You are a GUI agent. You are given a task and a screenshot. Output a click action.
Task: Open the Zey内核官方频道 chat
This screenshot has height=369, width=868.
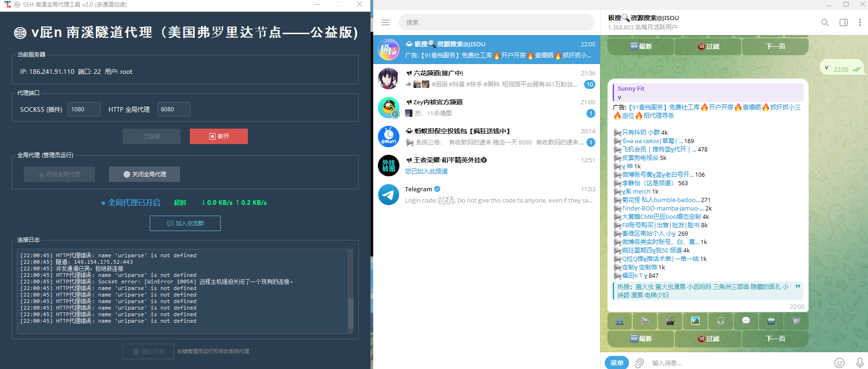click(x=486, y=108)
